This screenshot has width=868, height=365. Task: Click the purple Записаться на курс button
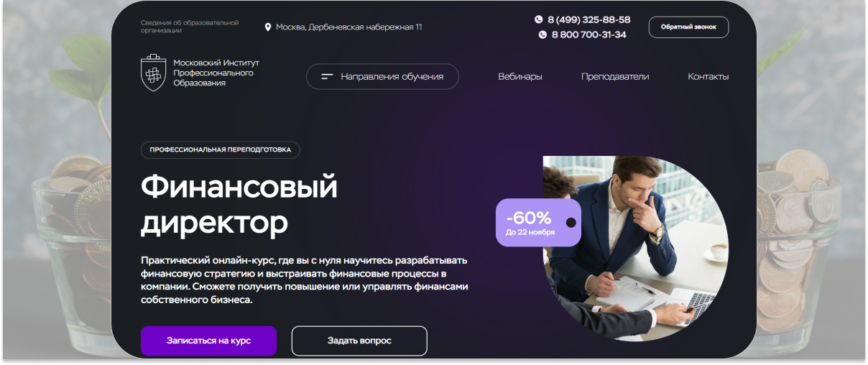(208, 341)
